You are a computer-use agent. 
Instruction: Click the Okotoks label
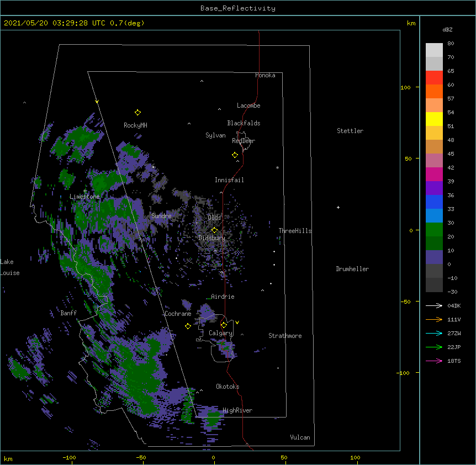point(228,387)
